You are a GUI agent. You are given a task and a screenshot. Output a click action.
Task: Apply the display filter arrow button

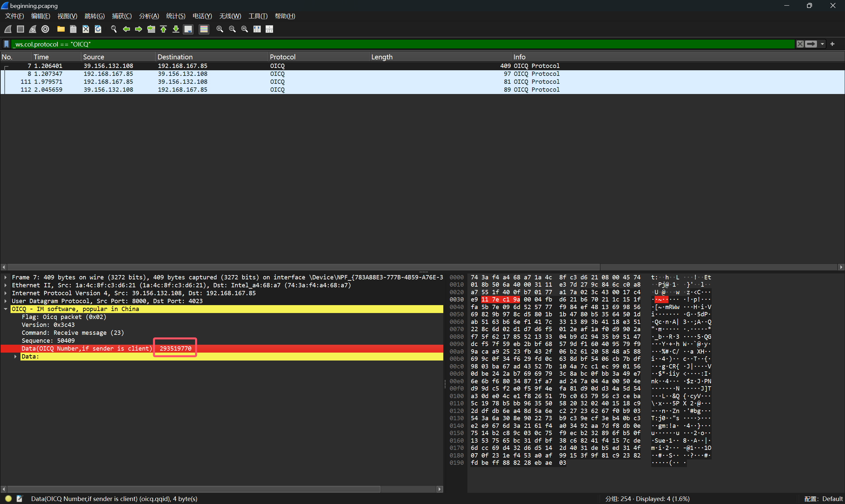pyautogui.click(x=811, y=44)
